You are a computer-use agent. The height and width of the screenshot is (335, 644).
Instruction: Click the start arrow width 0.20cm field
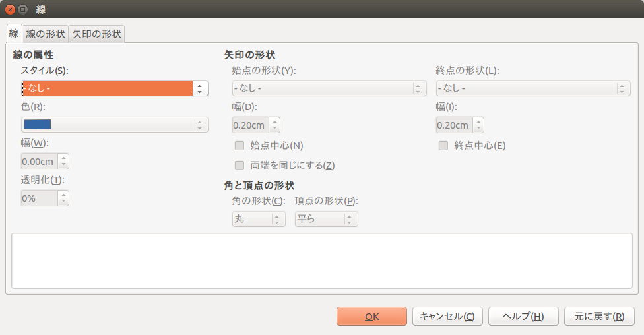pyautogui.click(x=251, y=125)
